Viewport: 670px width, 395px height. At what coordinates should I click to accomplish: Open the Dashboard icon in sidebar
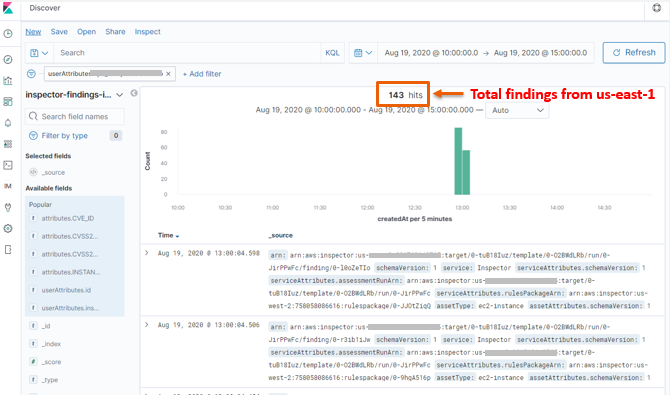pos(8,101)
